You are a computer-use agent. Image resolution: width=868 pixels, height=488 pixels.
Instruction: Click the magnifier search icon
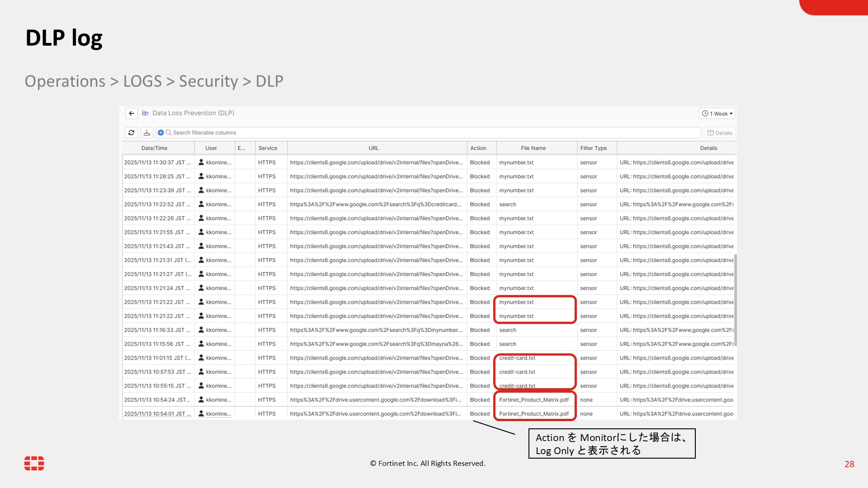point(169,133)
